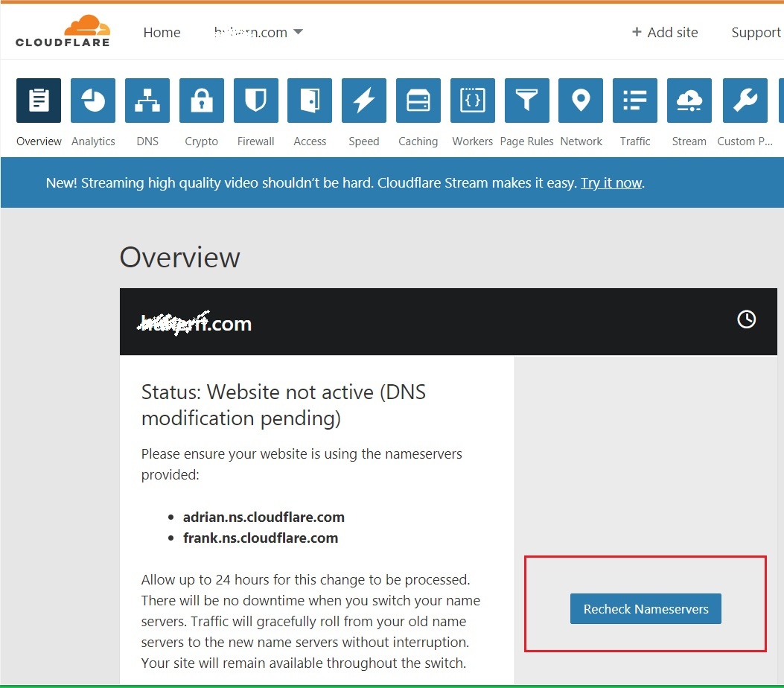The height and width of the screenshot is (688, 784).
Task: Click nameserver frank.ns.cloudflare.com text
Action: click(261, 538)
